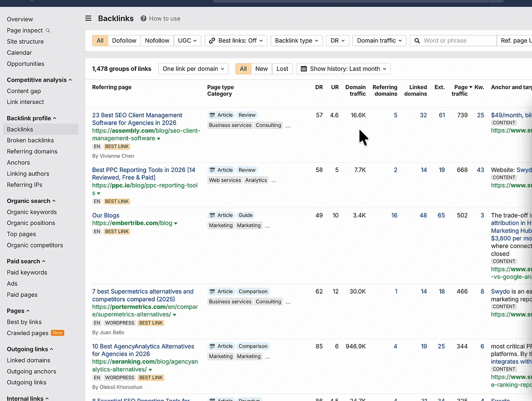This screenshot has width=532, height=401.
Task: Open the DR filter dropdown
Action: point(338,40)
